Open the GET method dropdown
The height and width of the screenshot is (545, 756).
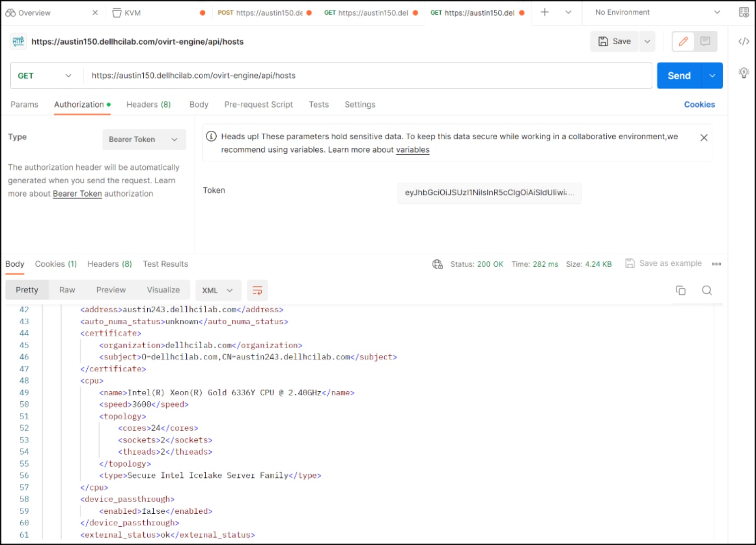[x=45, y=76]
